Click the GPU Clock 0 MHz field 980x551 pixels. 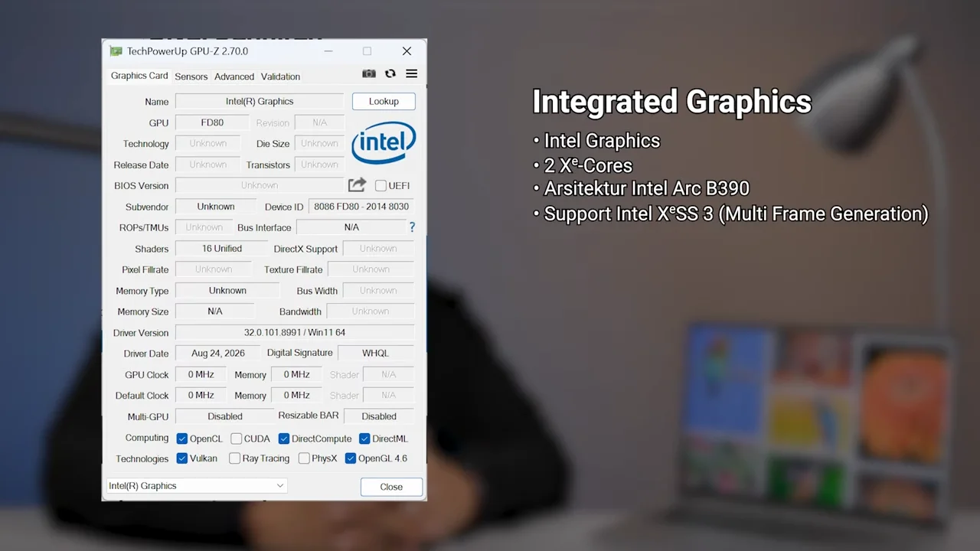[201, 375]
